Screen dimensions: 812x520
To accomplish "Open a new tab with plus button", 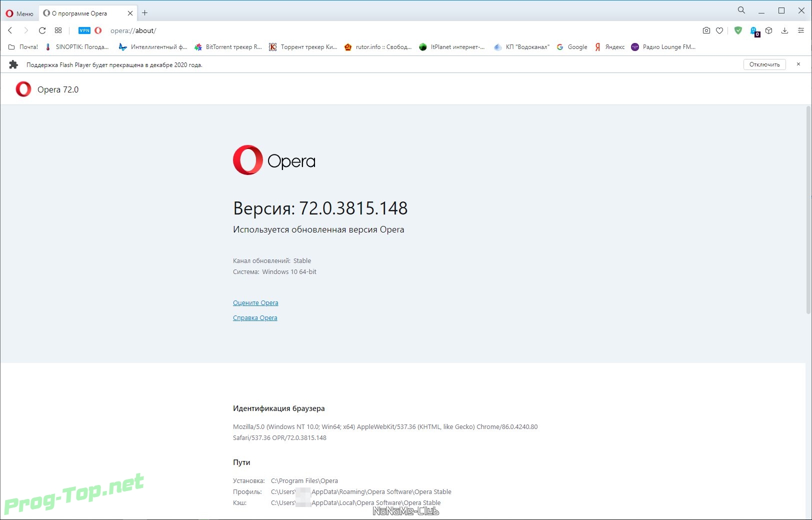I will [144, 13].
